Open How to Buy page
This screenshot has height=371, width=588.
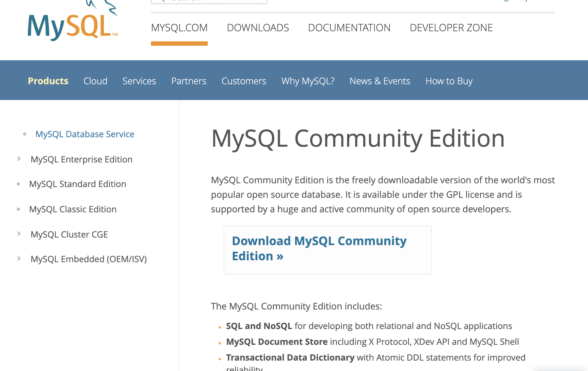[x=449, y=81]
